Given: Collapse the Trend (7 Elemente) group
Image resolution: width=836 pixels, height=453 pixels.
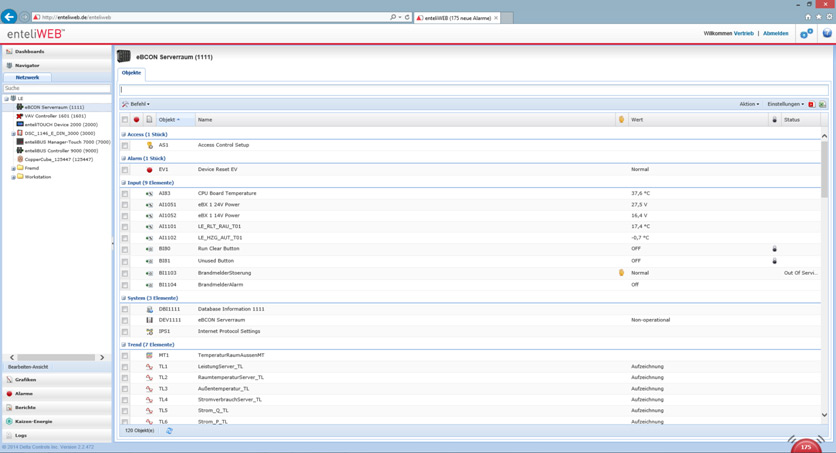Looking at the screenshot, I should pyautogui.click(x=124, y=345).
